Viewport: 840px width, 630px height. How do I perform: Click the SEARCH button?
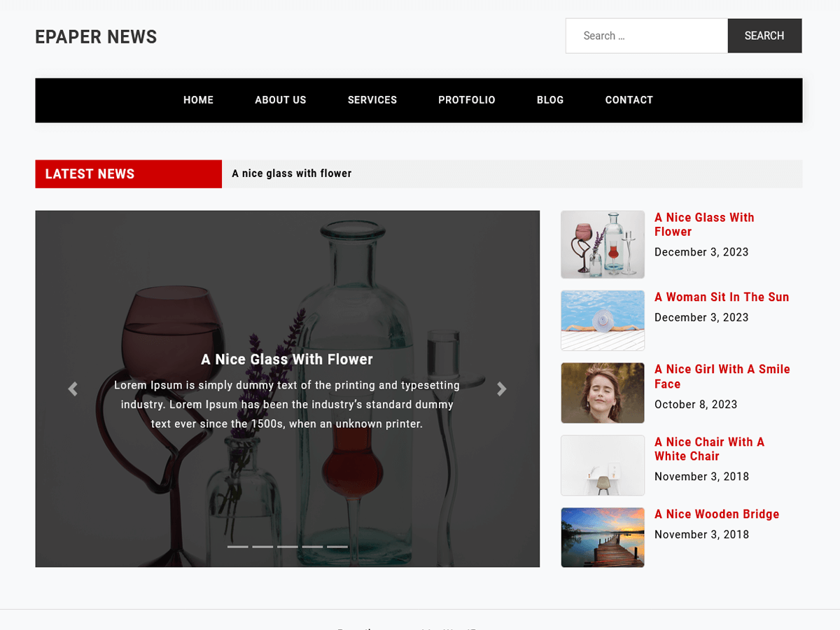pyautogui.click(x=764, y=36)
